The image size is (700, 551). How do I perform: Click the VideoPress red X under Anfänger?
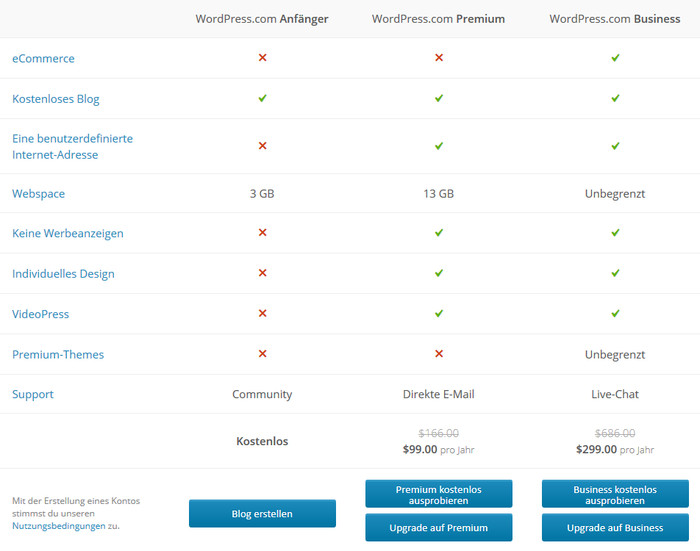coord(262,313)
